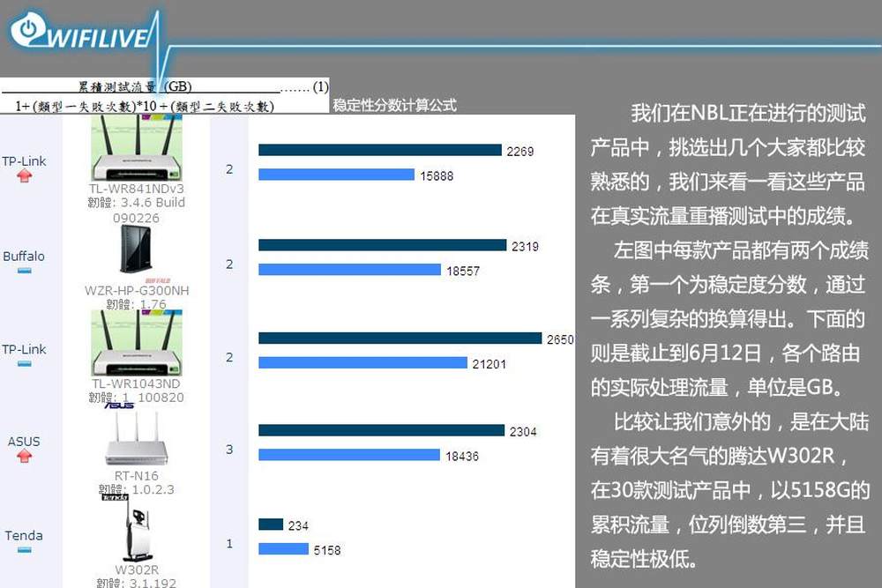The width and height of the screenshot is (882, 588).
Task: Click the light blue bar labeled 18557
Action: (350, 270)
